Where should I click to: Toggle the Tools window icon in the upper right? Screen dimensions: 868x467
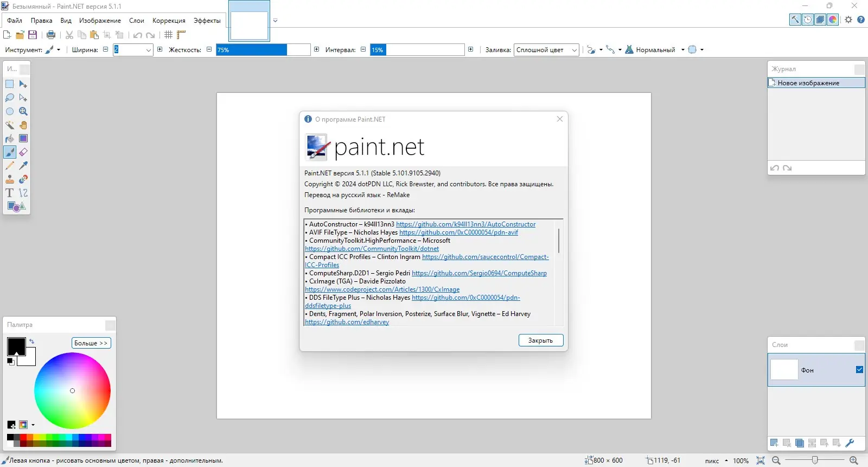(795, 20)
